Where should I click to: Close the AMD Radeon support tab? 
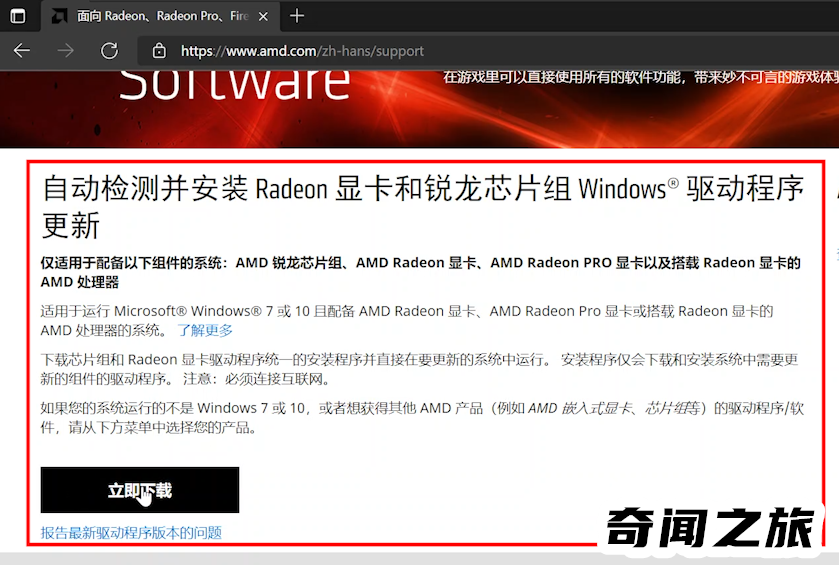tap(263, 17)
